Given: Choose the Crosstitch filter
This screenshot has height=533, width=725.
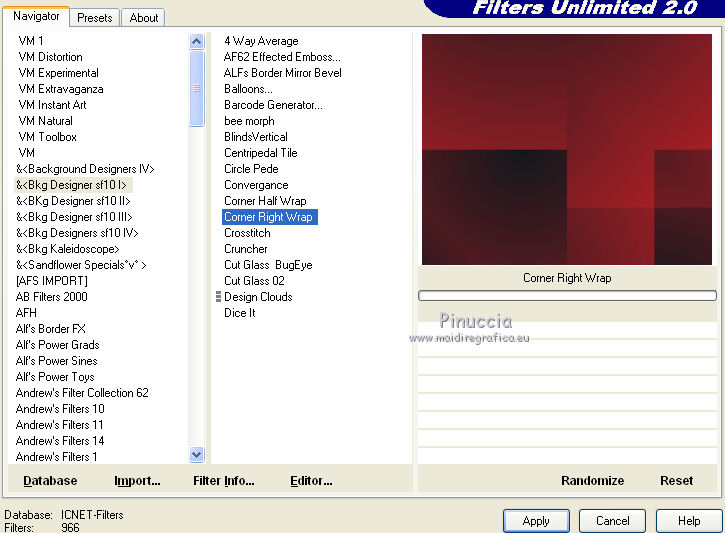Looking at the screenshot, I should (247, 233).
